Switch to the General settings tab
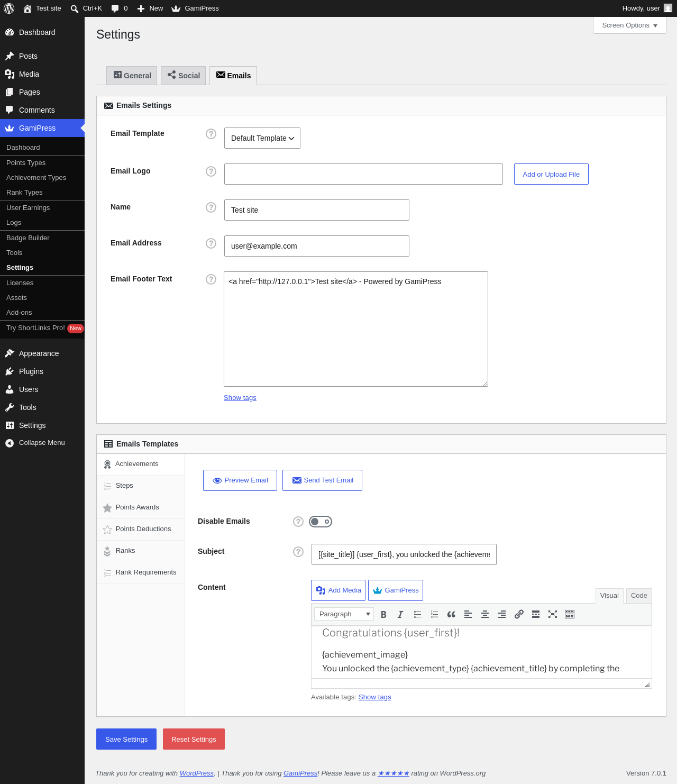 point(132,76)
